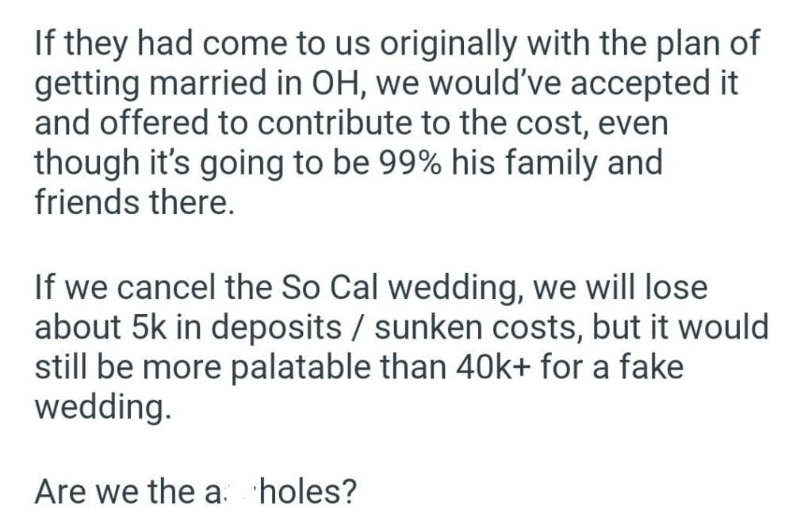Click the phrase "his family and"
This screenshot has height=529, width=812.
coord(564,163)
